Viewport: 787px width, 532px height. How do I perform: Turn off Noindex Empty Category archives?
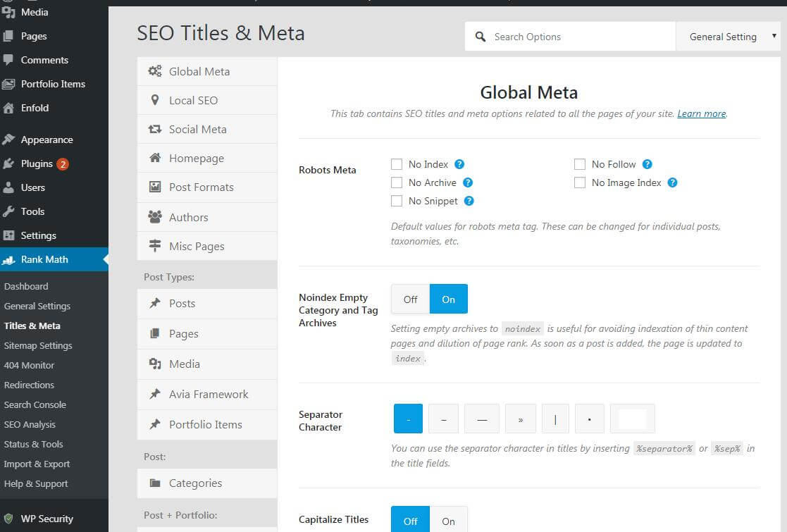[x=410, y=299]
